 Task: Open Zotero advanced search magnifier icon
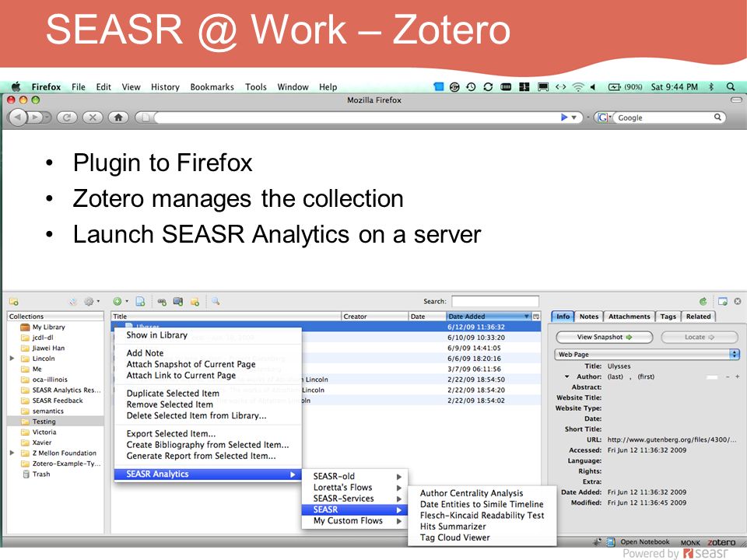coord(216,301)
